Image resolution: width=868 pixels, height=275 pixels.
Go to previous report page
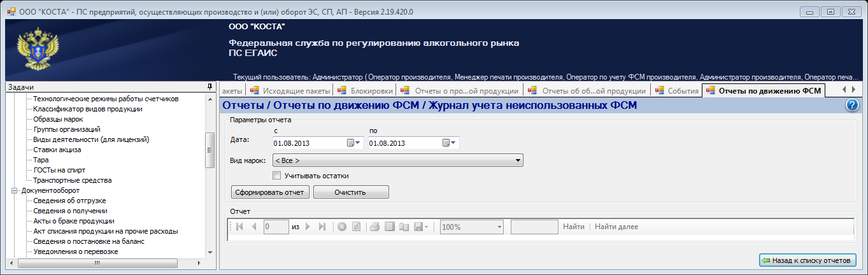point(253,227)
